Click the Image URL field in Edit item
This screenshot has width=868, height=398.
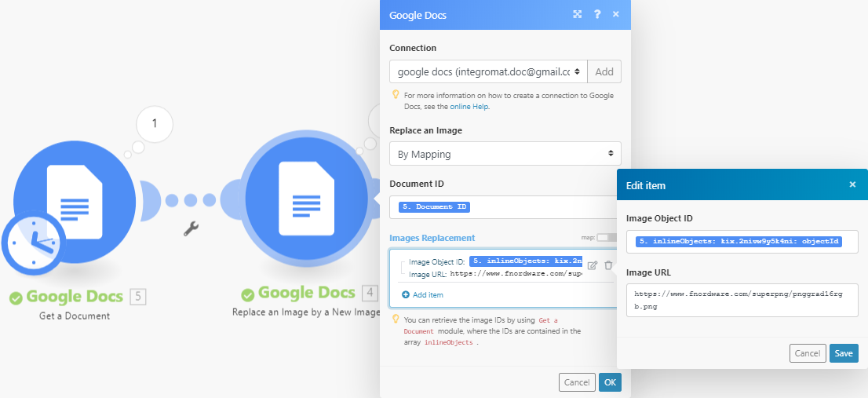click(x=742, y=300)
